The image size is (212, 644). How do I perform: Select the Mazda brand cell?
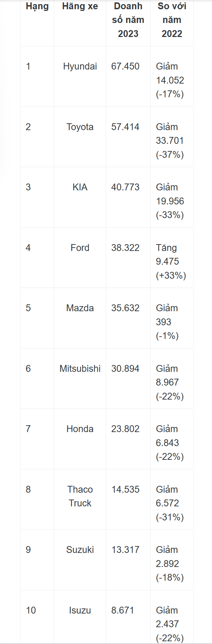click(80, 308)
